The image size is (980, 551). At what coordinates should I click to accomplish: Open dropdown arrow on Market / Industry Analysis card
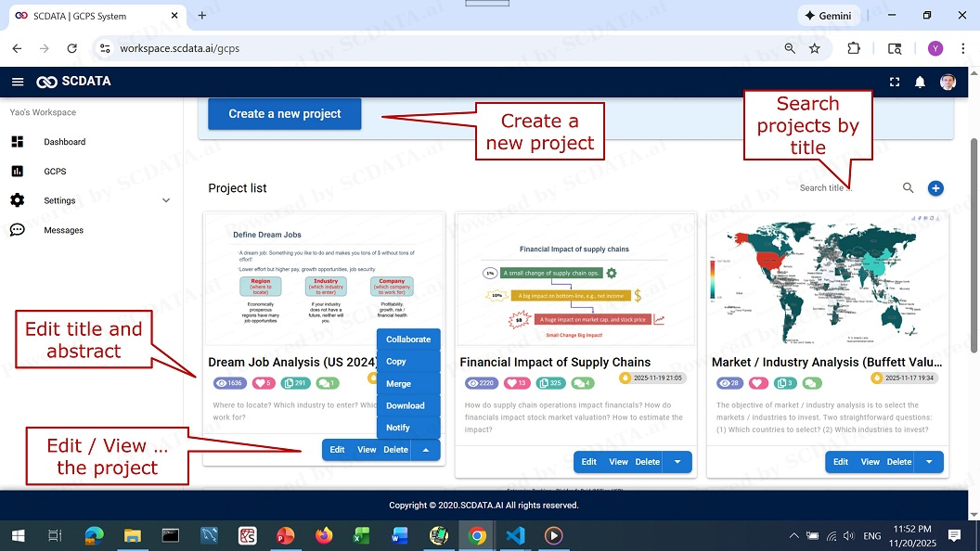click(x=929, y=462)
